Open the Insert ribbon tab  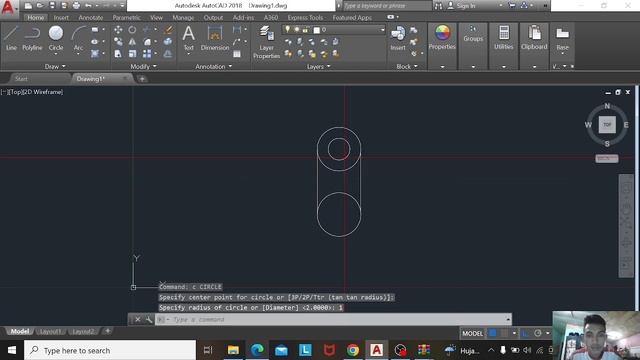pos(61,18)
